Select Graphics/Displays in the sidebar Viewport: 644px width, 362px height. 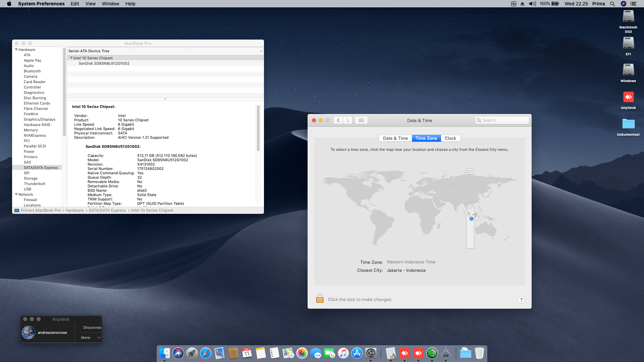39,119
